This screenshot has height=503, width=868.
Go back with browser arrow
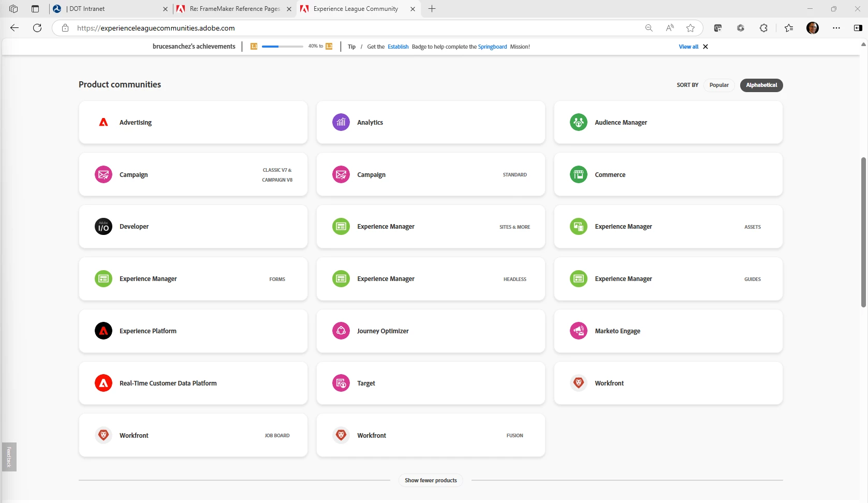tap(14, 28)
